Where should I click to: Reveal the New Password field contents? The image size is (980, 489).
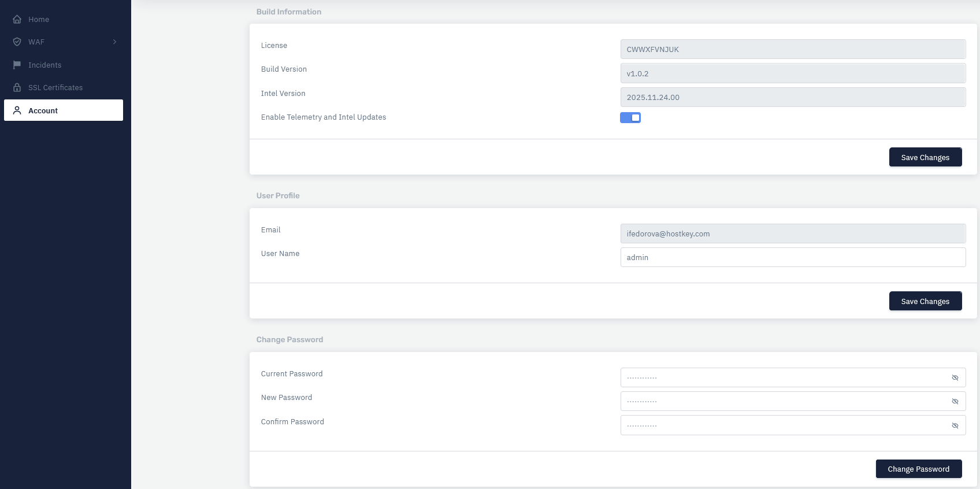click(955, 401)
